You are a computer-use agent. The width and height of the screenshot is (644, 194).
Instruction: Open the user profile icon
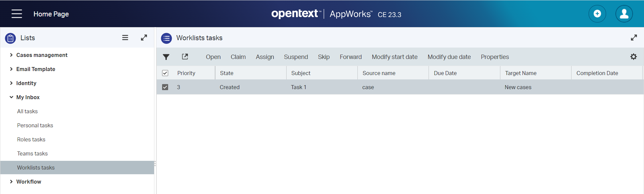point(624,14)
